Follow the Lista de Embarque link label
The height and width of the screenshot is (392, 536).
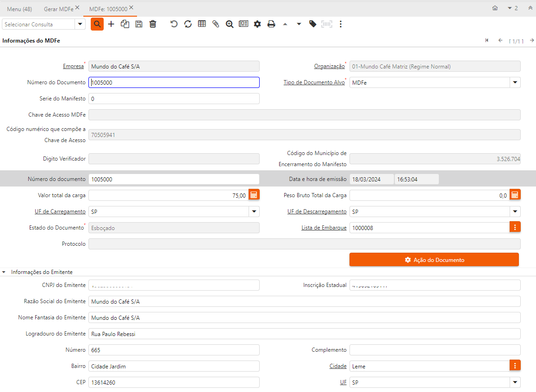[x=324, y=228]
